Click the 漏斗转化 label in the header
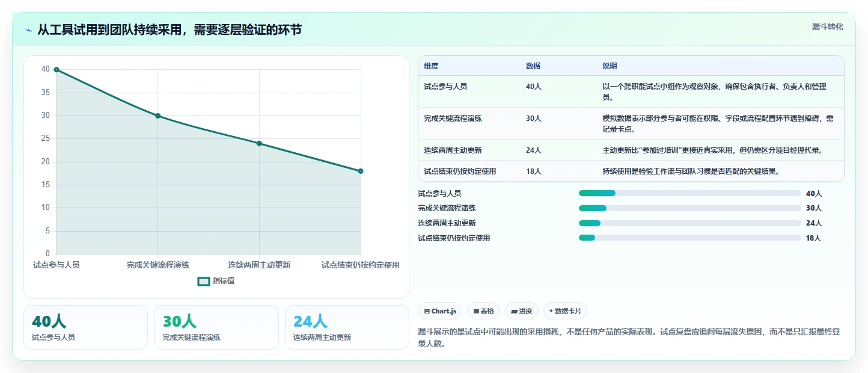Viewport: 868px width, 373px height. tap(827, 26)
